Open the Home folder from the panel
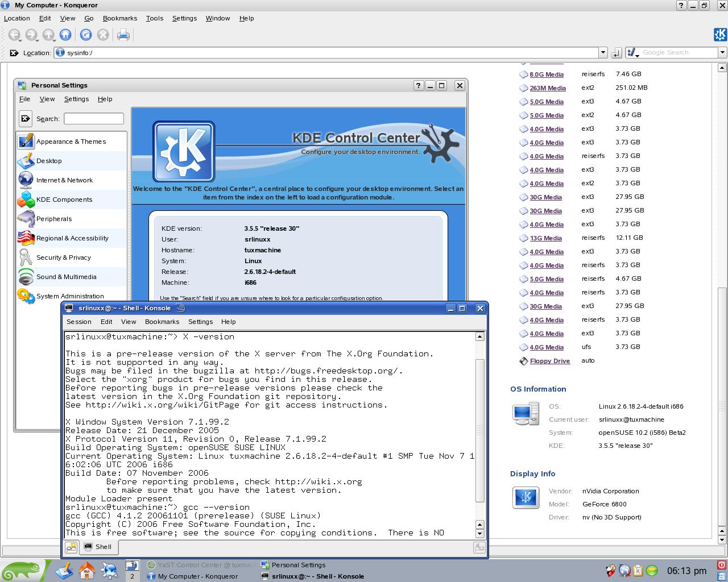The width and height of the screenshot is (728, 582). coord(87,570)
